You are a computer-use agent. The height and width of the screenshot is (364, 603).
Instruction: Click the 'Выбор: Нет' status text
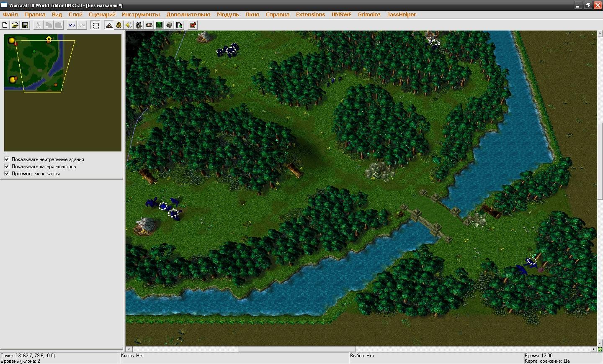click(362, 356)
